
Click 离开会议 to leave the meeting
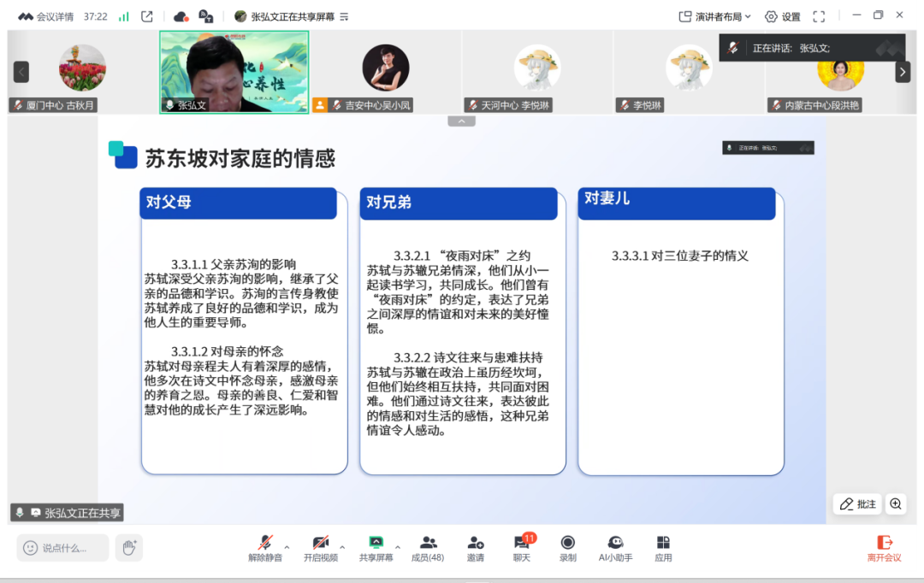pos(885,547)
